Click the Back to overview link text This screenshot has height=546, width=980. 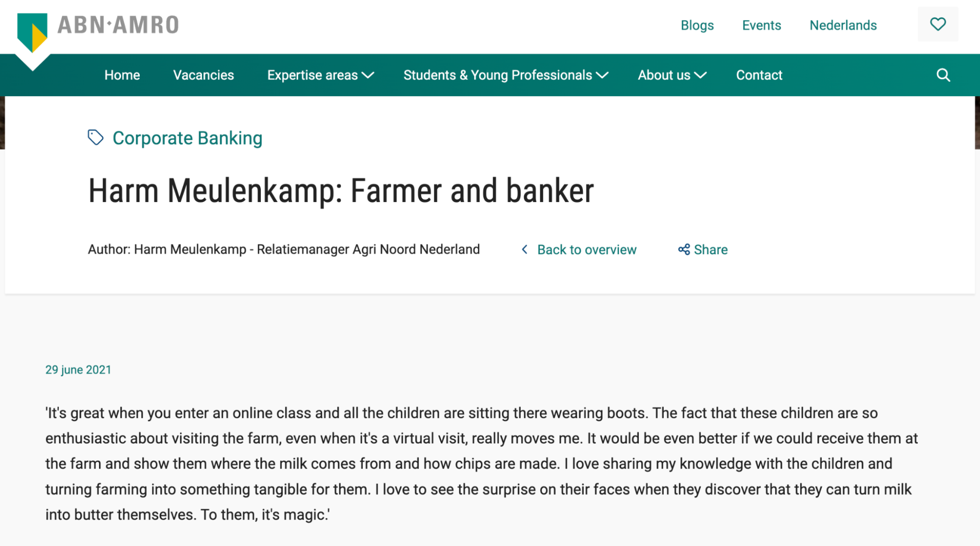click(587, 250)
